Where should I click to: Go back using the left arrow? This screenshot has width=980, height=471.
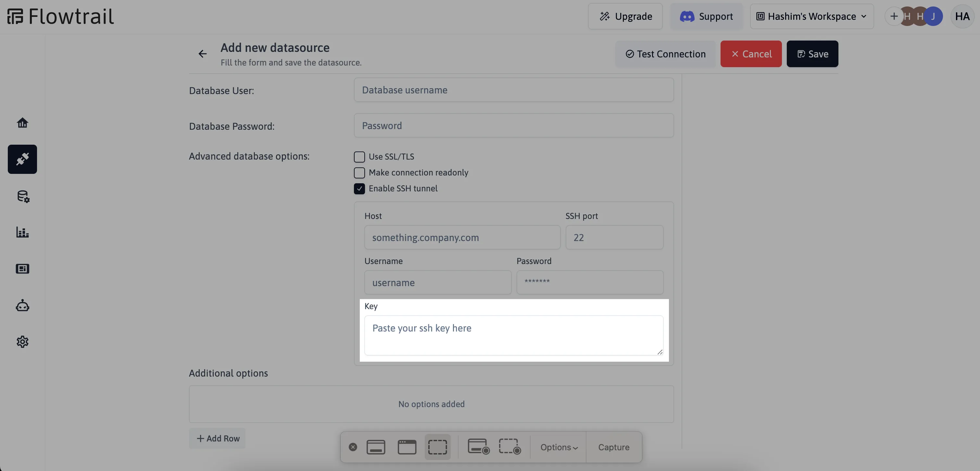(202, 54)
